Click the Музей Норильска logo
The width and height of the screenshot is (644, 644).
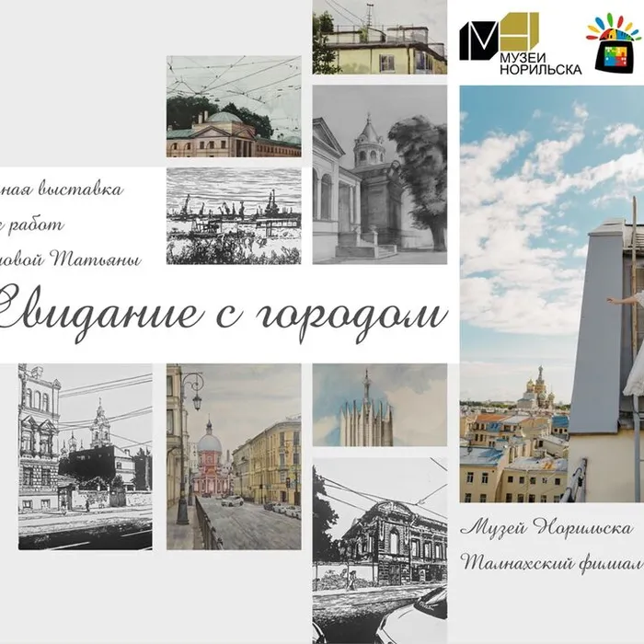pyautogui.click(x=520, y=44)
